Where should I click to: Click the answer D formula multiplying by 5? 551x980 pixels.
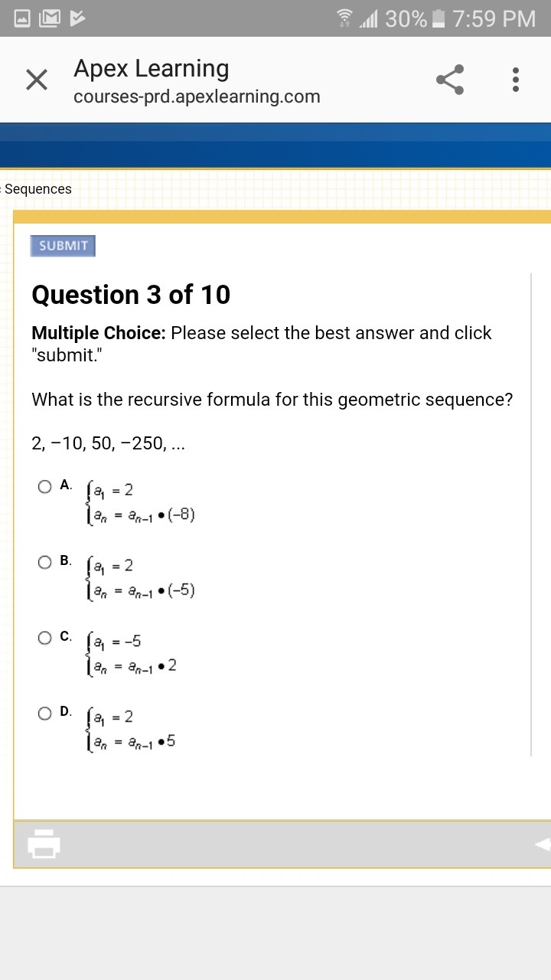point(132,729)
